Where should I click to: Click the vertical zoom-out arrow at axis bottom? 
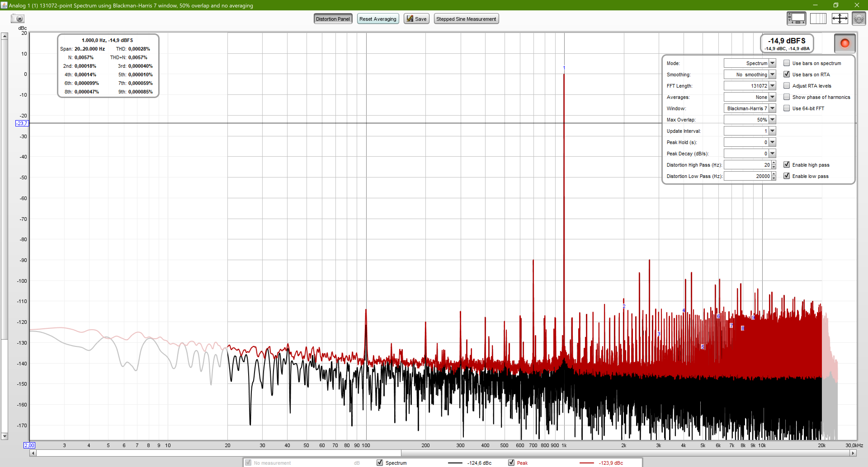(4, 436)
